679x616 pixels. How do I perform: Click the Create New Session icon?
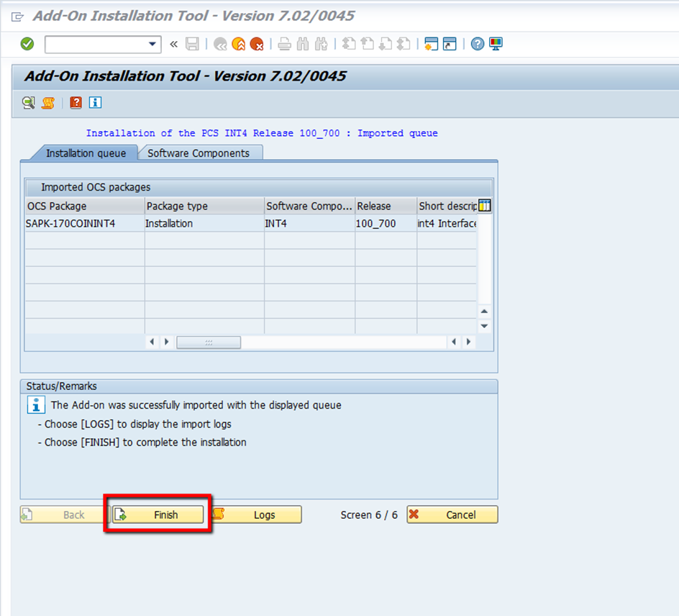(x=431, y=45)
